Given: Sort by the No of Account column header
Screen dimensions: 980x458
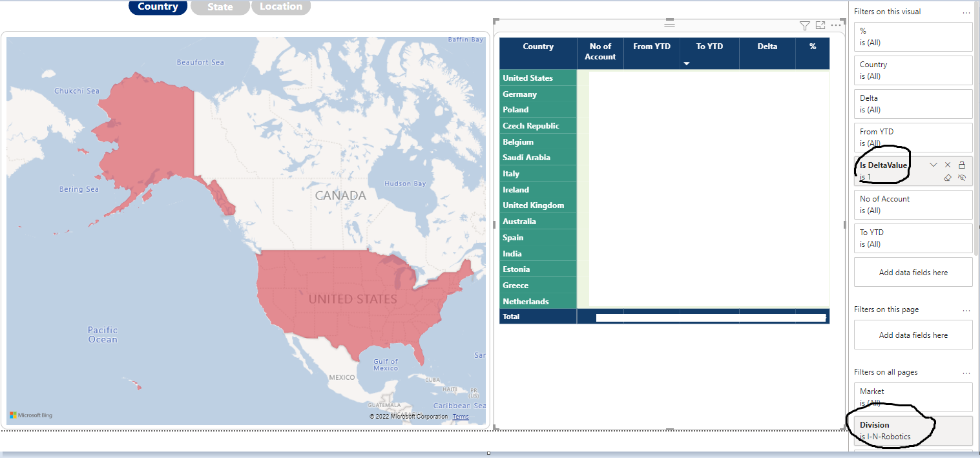Looking at the screenshot, I should pos(600,52).
